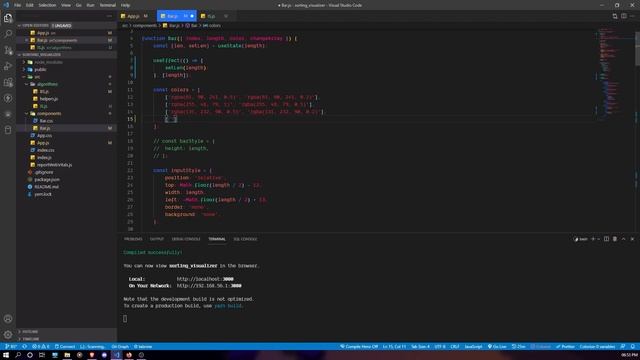Click the CRLF end-of-line selector
Image resolution: width=640 pixels, height=360 pixels.
(455, 347)
